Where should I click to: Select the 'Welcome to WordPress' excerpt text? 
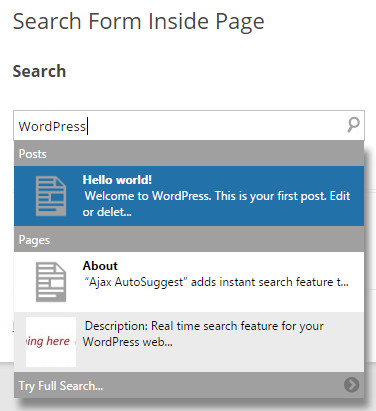pos(217,204)
